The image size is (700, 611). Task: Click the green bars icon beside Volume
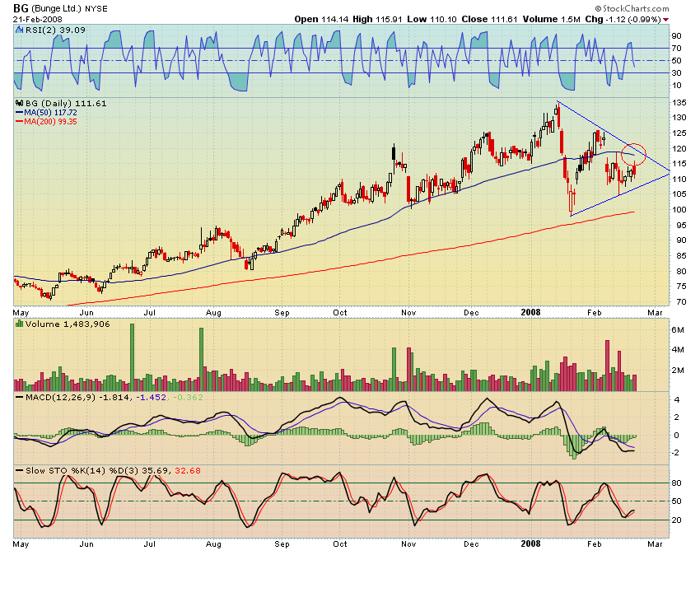19,324
